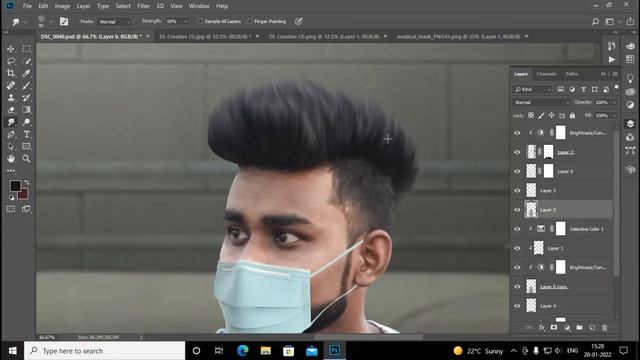Hide Layer 4 visibility eye

click(x=517, y=306)
